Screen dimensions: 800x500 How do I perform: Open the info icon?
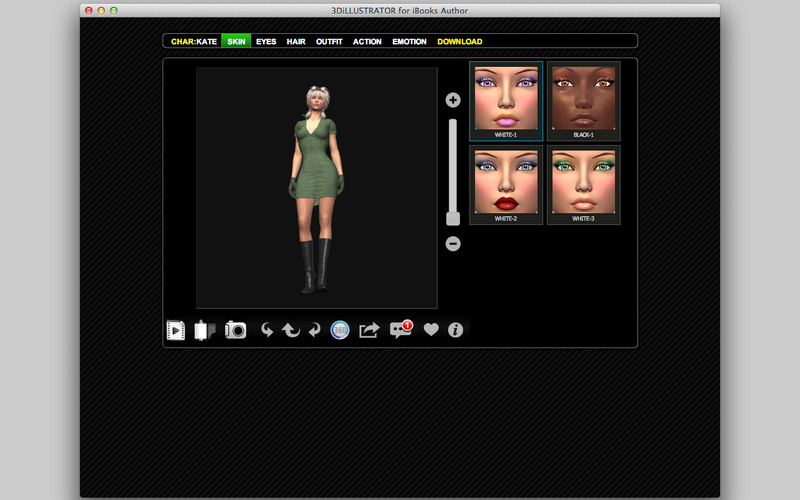455,330
